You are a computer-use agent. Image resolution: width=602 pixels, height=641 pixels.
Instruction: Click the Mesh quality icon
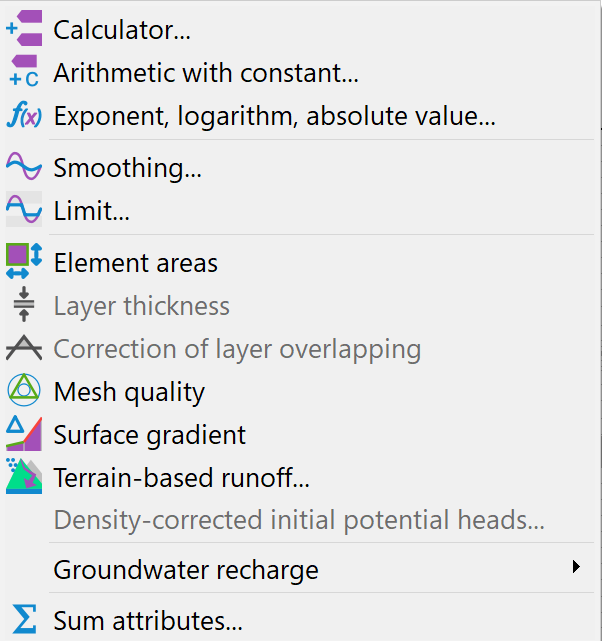24,391
